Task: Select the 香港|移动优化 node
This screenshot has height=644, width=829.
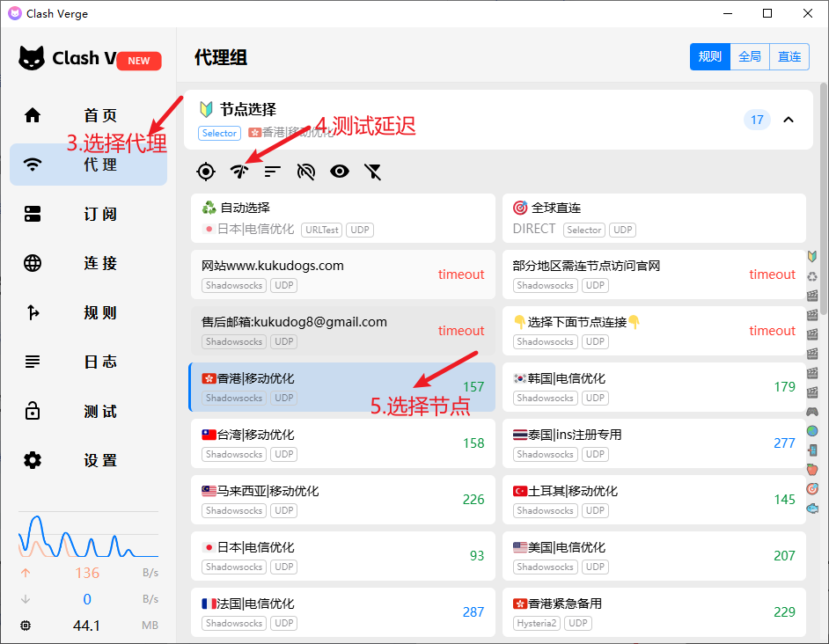Action: point(342,387)
